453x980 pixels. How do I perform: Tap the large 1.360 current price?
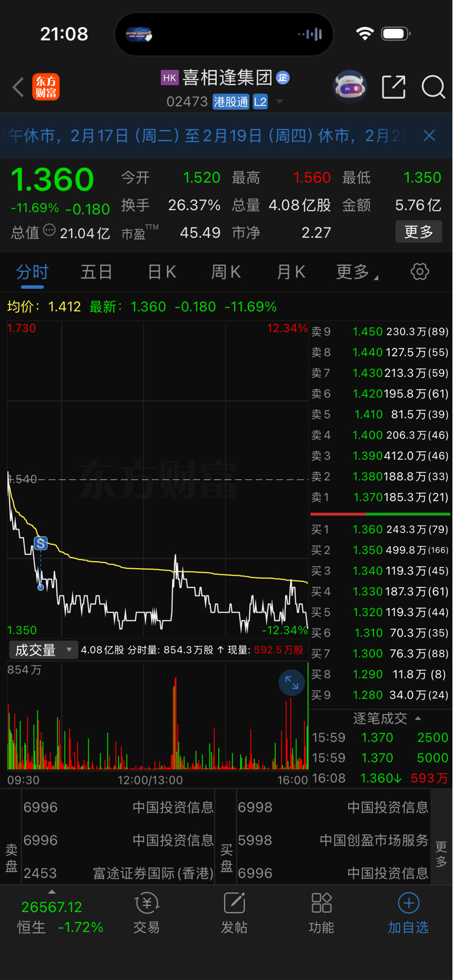click(x=52, y=180)
